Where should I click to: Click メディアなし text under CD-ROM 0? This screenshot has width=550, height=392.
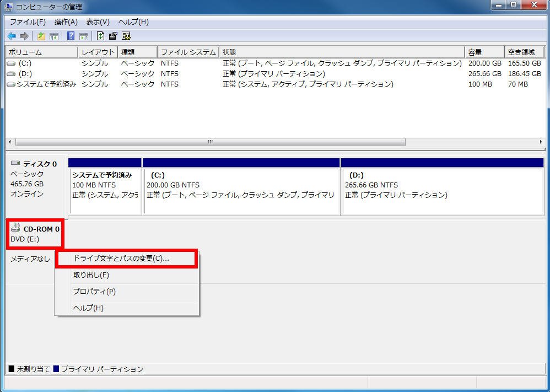tap(30, 259)
